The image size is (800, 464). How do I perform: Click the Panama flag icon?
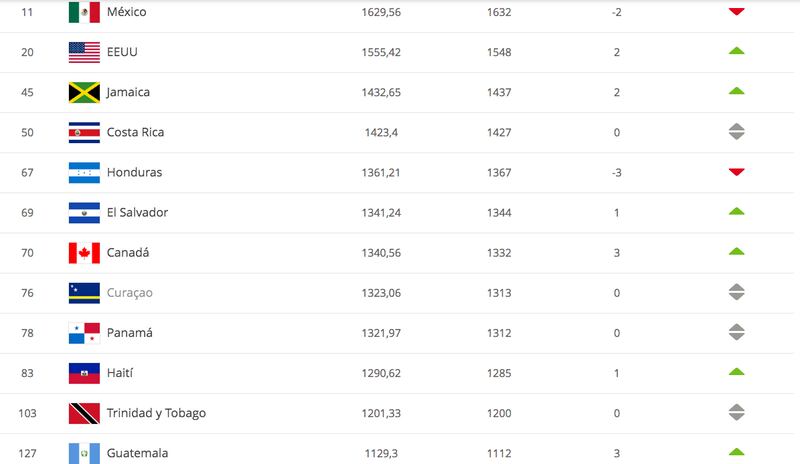click(x=84, y=333)
